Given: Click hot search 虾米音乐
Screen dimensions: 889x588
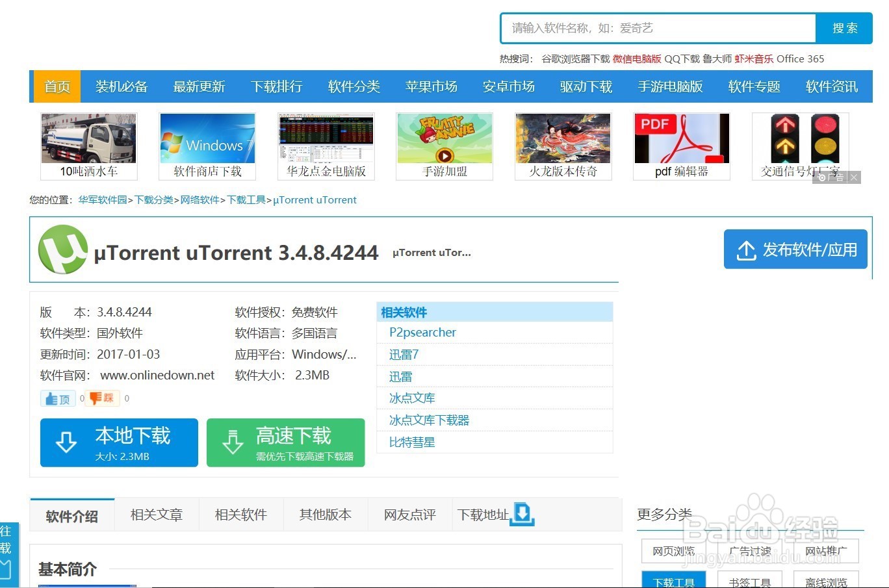Looking at the screenshot, I should coord(754,59).
